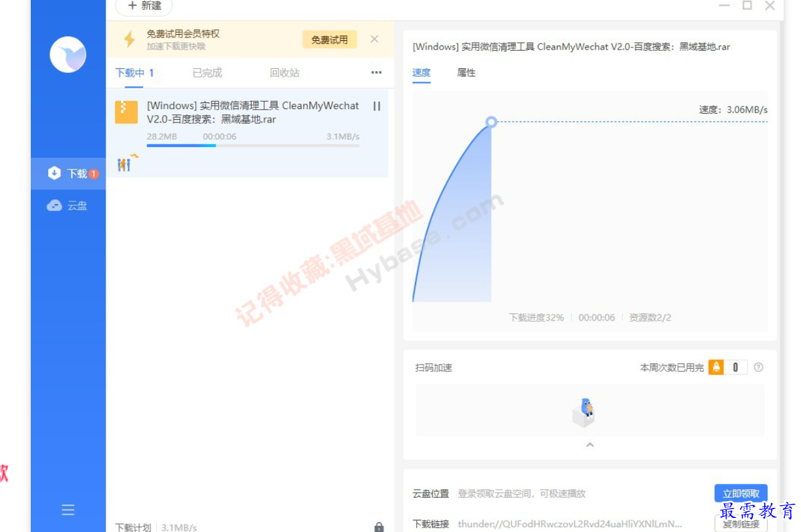801x532 pixels.
Task: Click the lightning bolt membership icon
Action: pos(129,39)
